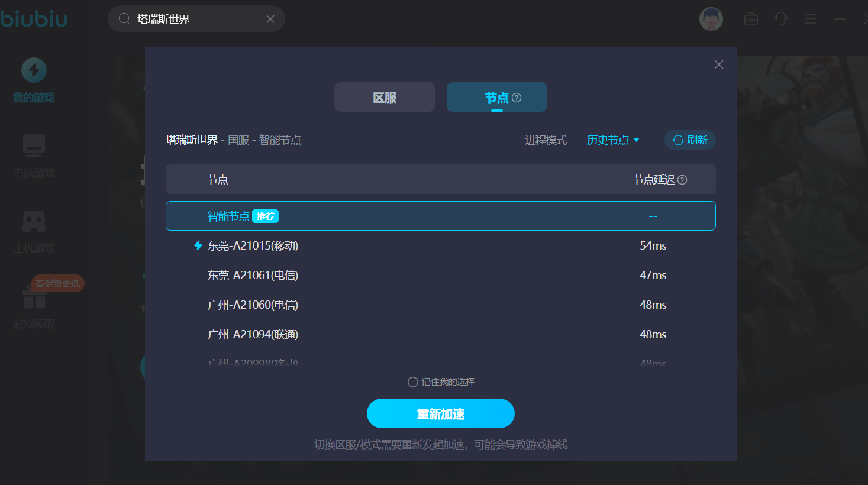Select the 节点 tab
Viewport: 868px width, 485px height.
pos(496,98)
